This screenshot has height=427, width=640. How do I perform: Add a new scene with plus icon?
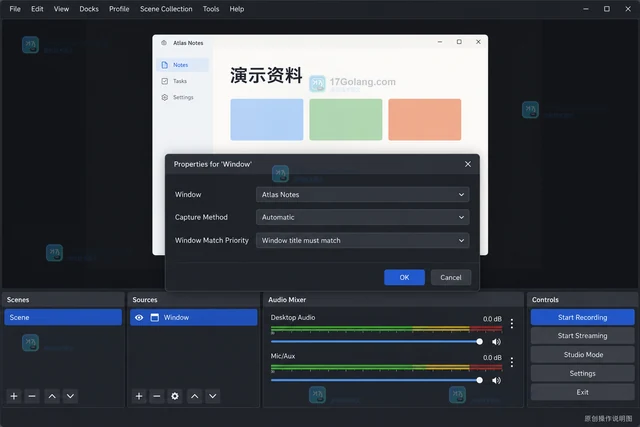click(x=14, y=396)
